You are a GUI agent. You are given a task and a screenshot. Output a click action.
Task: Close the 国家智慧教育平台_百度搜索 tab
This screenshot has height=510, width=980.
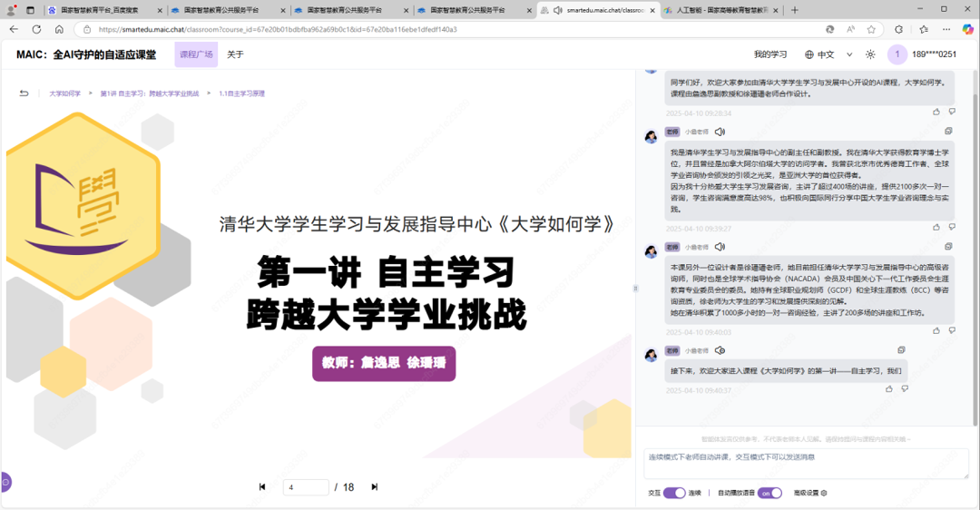[x=160, y=11]
